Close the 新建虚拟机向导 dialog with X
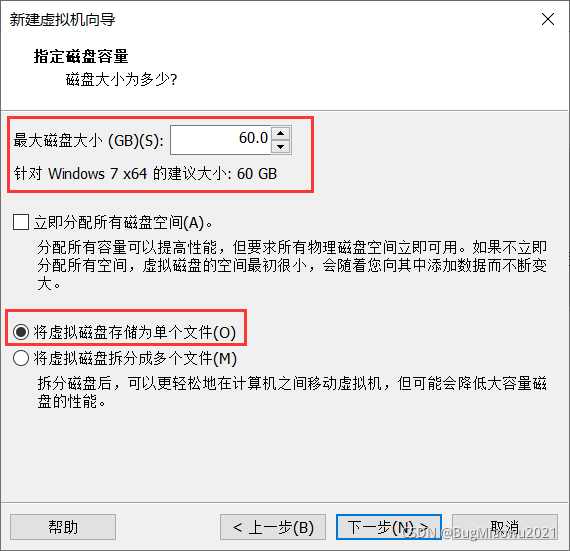Viewport: 570px width, 551px height. [x=547, y=19]
